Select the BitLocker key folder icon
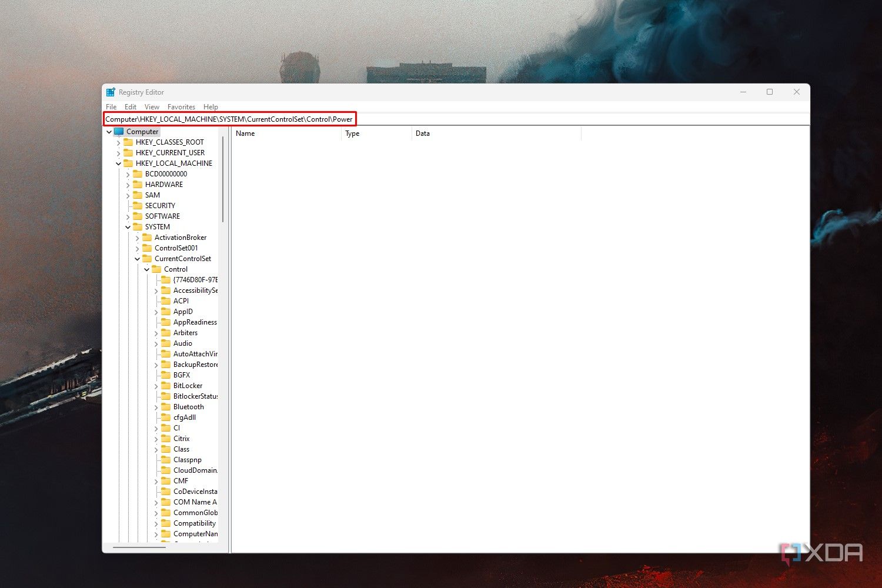 point(165,385)
